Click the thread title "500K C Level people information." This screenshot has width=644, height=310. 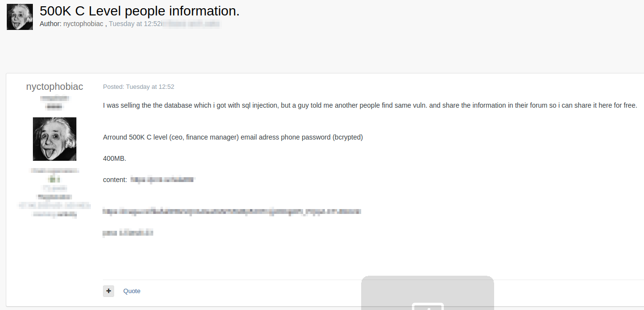point(139,11)
